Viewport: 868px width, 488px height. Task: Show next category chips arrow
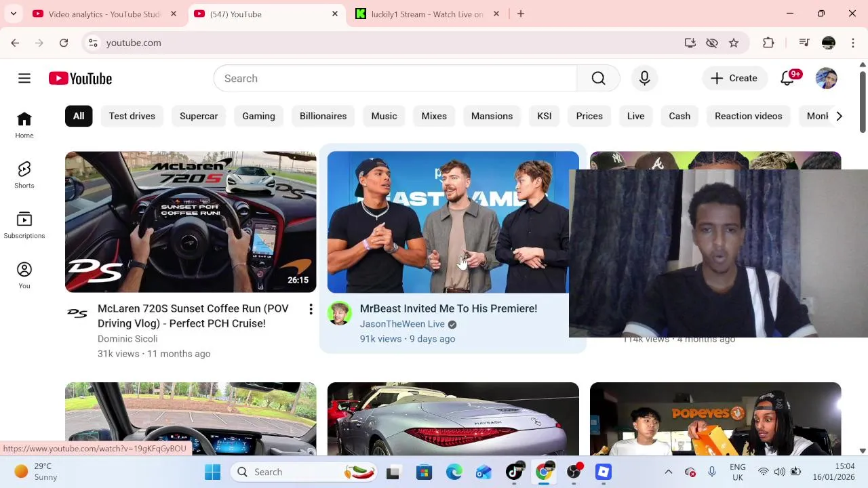click(839, 116)
